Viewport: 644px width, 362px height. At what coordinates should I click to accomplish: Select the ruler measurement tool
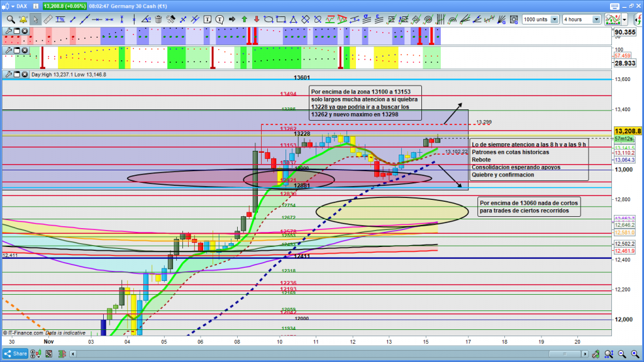(47, 19)
